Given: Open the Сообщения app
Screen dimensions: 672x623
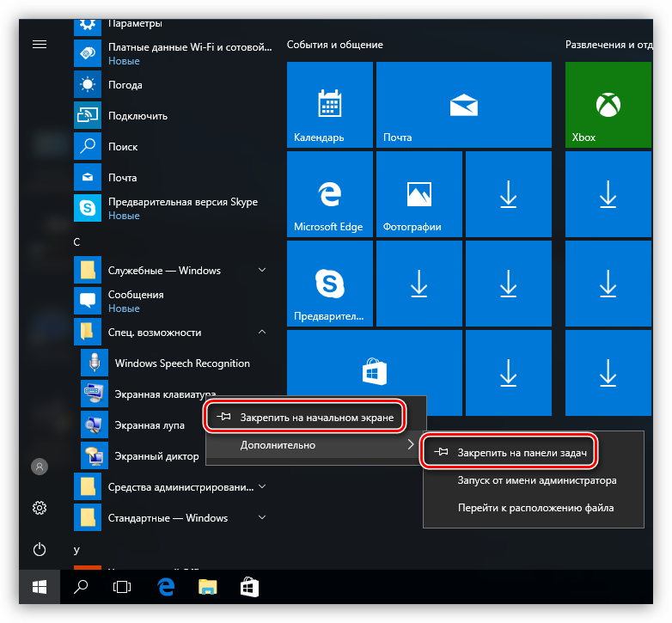Looking at the screenshot, I should (173, 301).
